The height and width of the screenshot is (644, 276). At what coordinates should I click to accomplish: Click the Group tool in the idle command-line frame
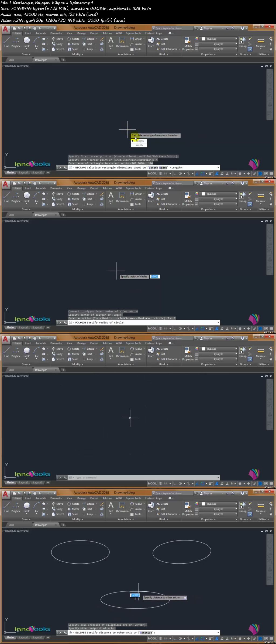[243, 352]
